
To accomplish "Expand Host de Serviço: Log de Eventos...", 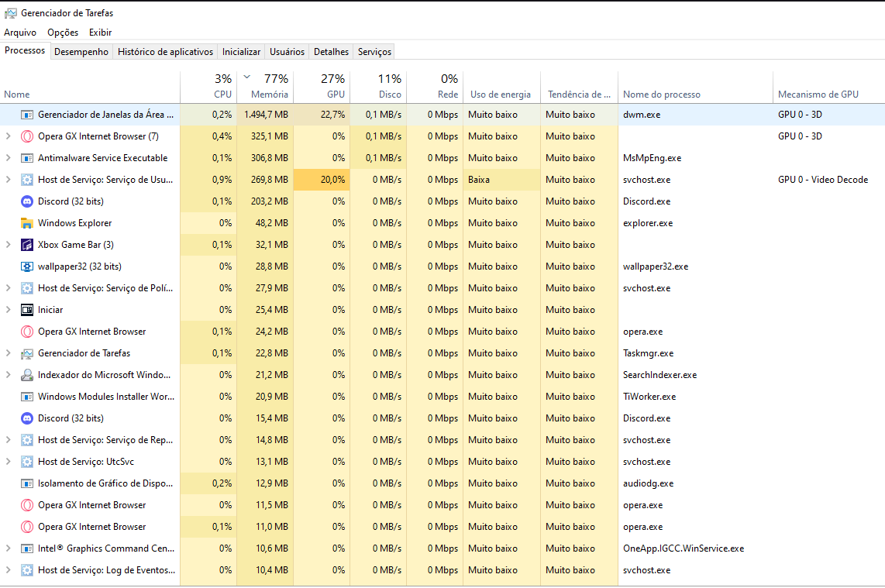I will pos(8,570).
